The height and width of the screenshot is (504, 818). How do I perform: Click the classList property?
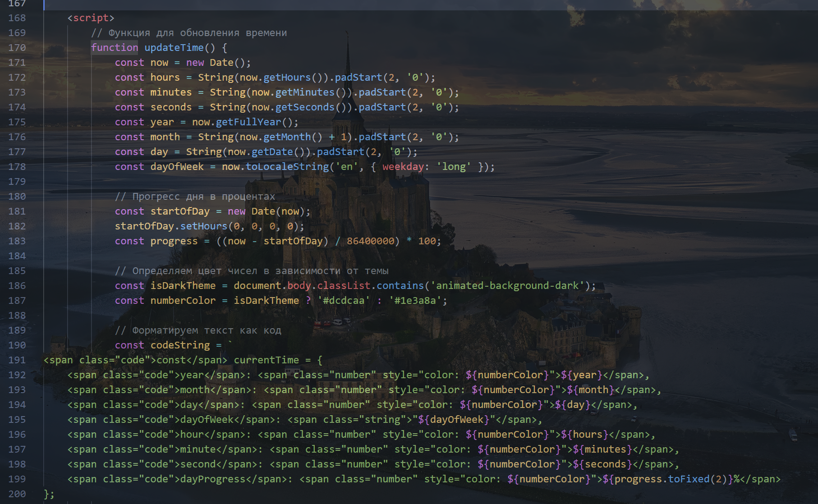pos(344,286)
